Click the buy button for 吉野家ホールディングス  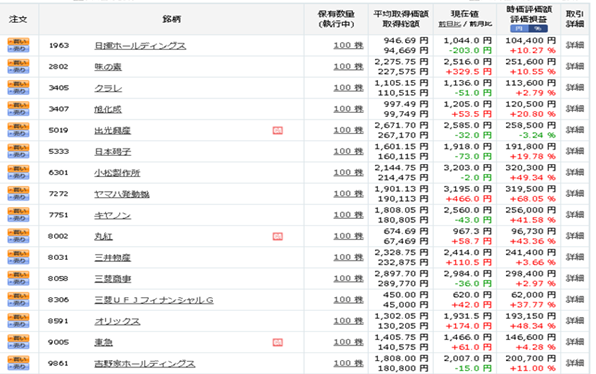tap(18, 360)
